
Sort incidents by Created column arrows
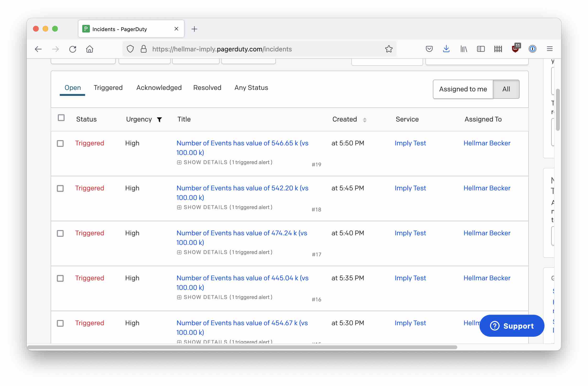pyautogui.click(x=365, y=120)
